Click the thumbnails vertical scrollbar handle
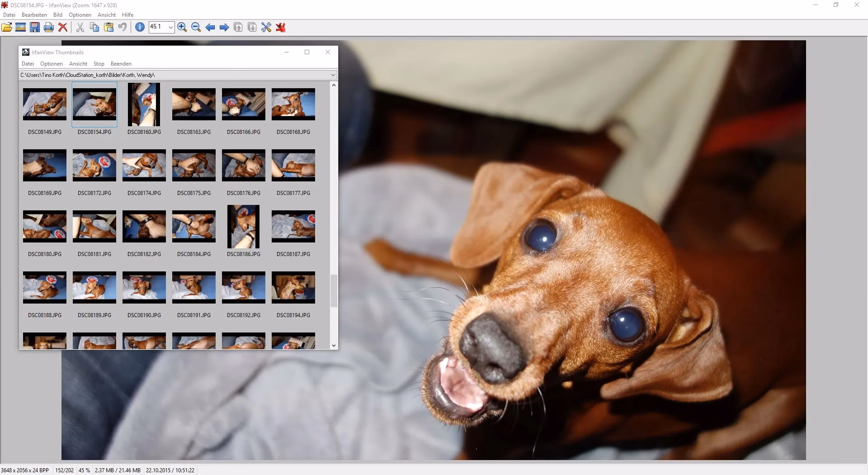This screenshot has height=475, width=868. pos(334,291)
